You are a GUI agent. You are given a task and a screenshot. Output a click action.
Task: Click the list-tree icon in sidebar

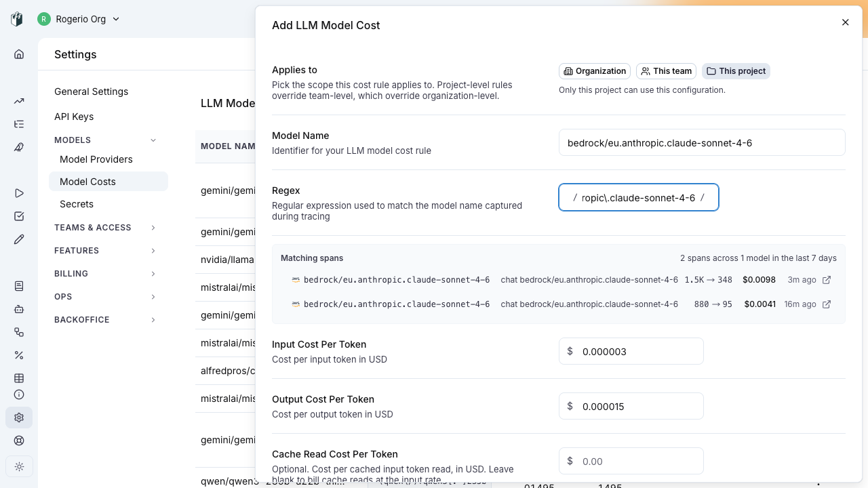pyautogui.click(x=19, y=124)
